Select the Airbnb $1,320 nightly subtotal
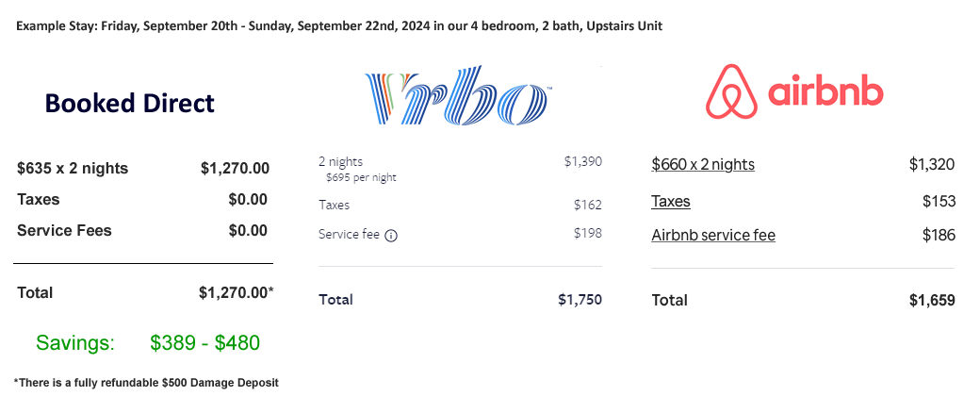The width and height of the screenshot is (980, 396). click(932, 165)
